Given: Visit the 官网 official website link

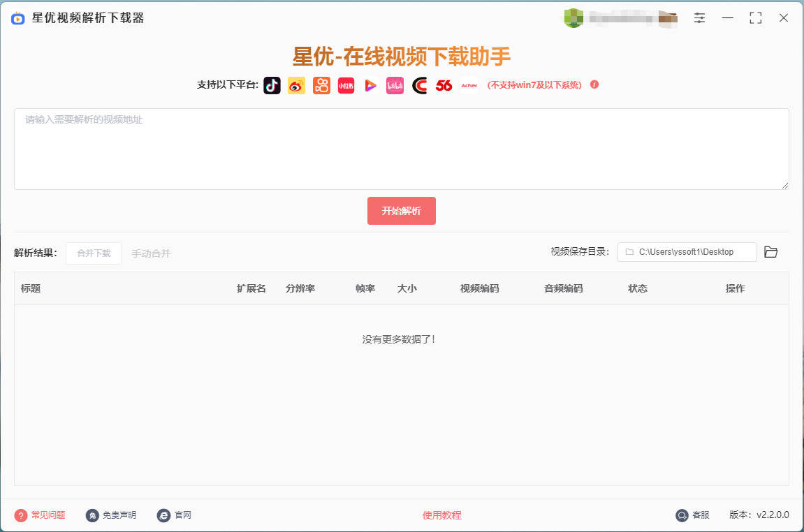Looking at the screenshot, I should tap(175, 515).
